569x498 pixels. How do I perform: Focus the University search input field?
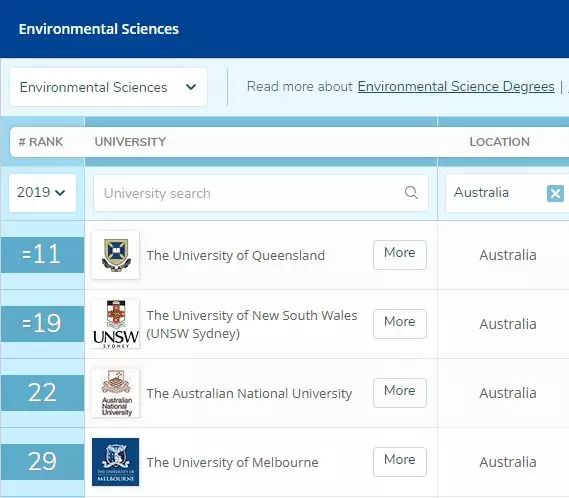click(x=261, y=193)
